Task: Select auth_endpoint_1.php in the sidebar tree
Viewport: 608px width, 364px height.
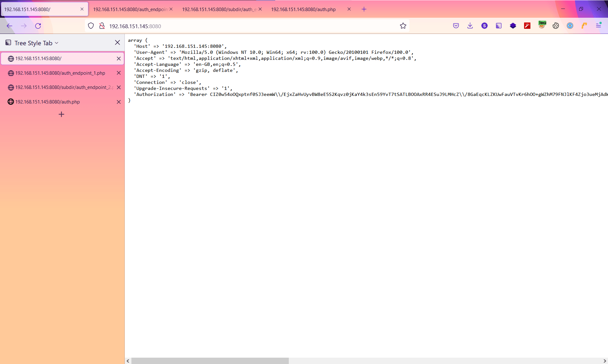Action: [60, 73]
